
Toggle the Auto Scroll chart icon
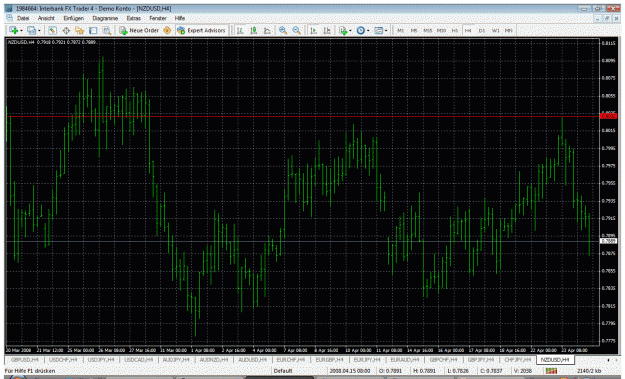(314, 30)
